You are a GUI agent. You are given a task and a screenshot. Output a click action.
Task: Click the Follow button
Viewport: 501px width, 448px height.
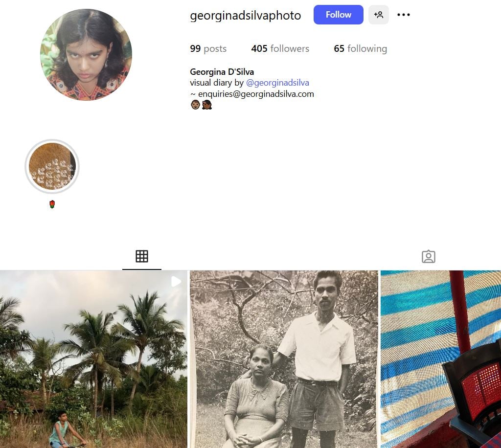click(x=338, y=15)
